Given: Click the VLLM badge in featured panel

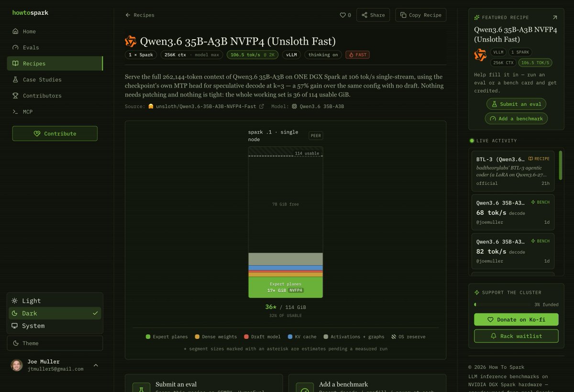Looking at the screenshot, I should (498, 52).
